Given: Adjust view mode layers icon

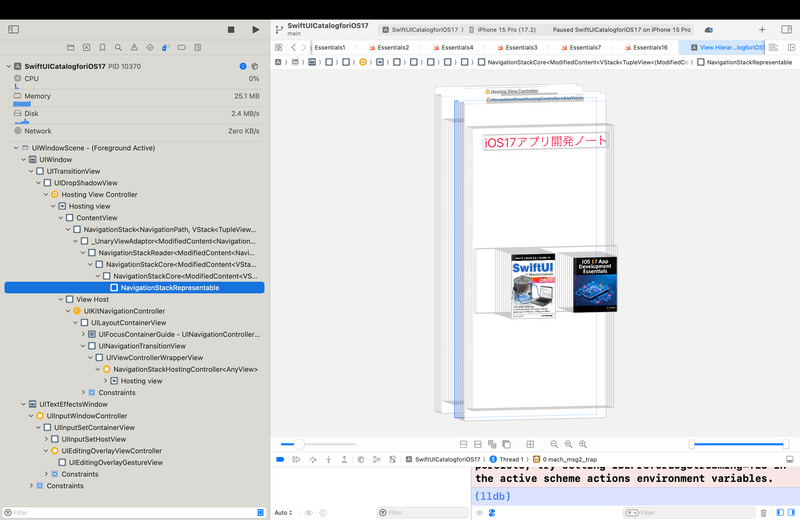Looking at the screenshot, I should pyautogui.click(x=492, y=444).
